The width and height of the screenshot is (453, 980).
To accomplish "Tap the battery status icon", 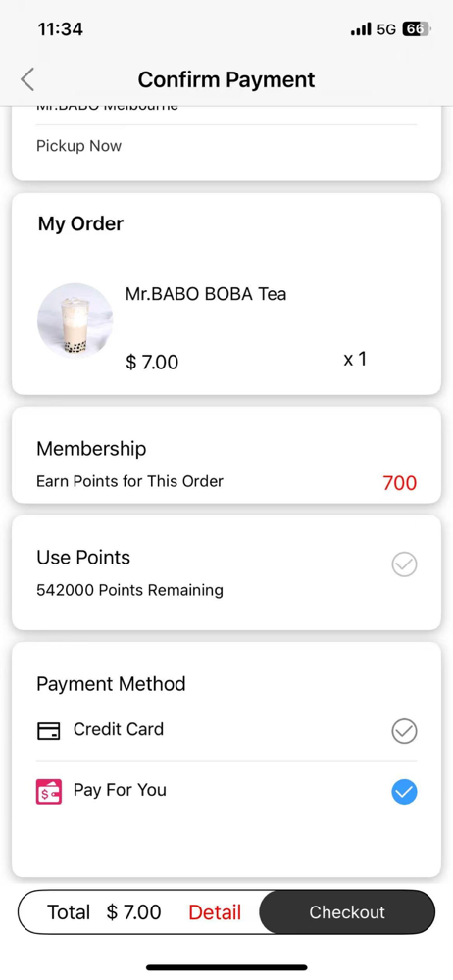I will coord(416,29).
